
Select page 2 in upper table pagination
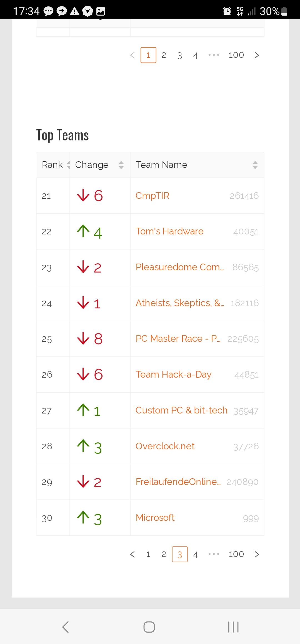point(164,55)
